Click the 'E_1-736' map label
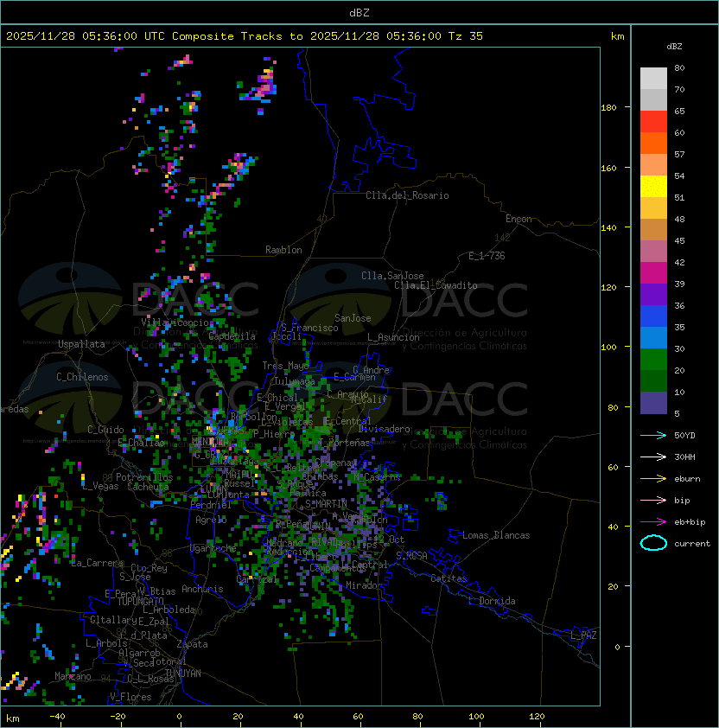 click(x=487, y=256)
